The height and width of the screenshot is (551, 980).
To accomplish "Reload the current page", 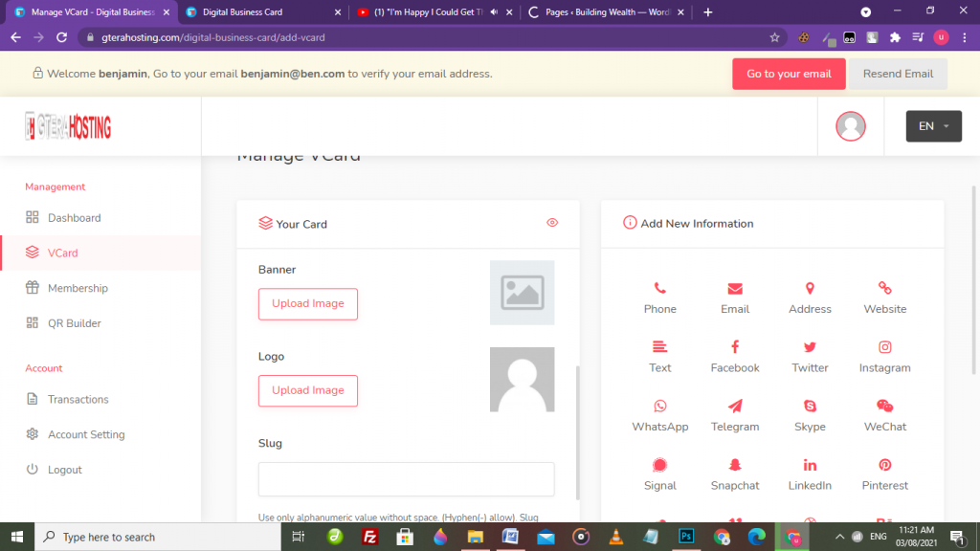I will click(x=61, y=37).
